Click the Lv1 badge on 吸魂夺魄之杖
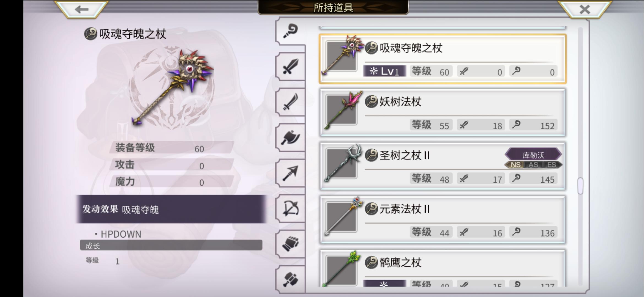Image resolution: width=644 pixels, height=297 pixels. (x=384, y=71)
